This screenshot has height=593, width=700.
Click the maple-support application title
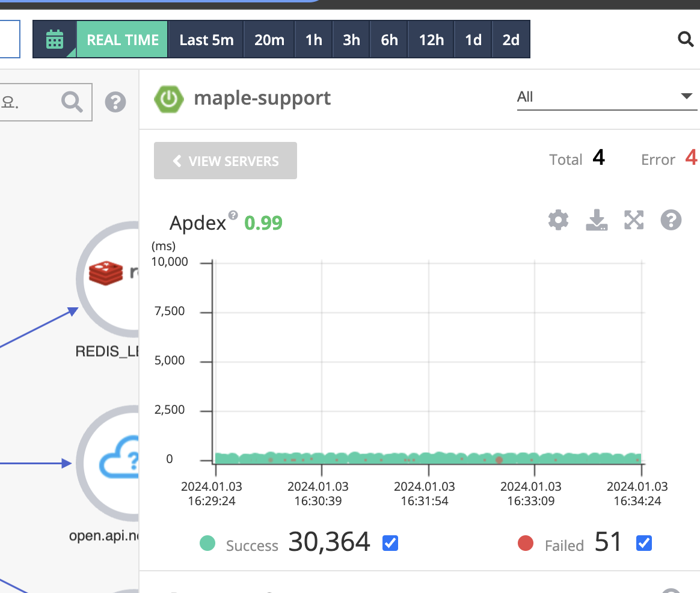pos(262,98)
